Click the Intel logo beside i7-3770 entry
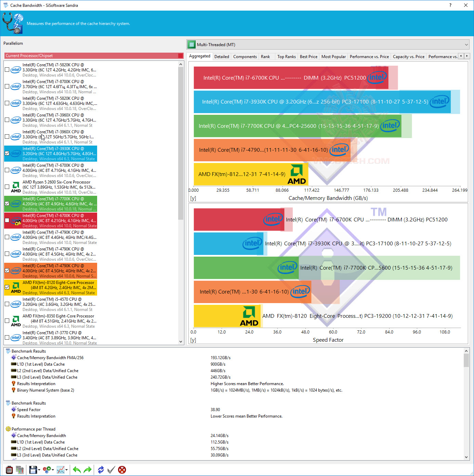The width and height of the screenshot is (474, 476). tap(16, 338)
